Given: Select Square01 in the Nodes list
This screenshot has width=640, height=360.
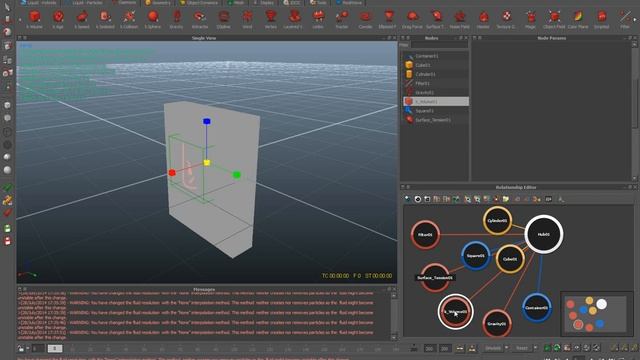Looking at the screenshot, I should tap(436, 111).
